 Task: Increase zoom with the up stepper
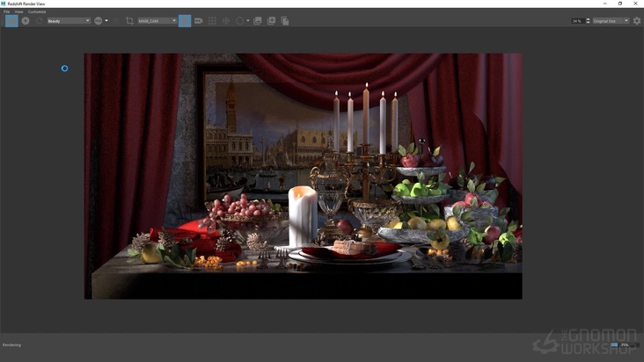589,19
